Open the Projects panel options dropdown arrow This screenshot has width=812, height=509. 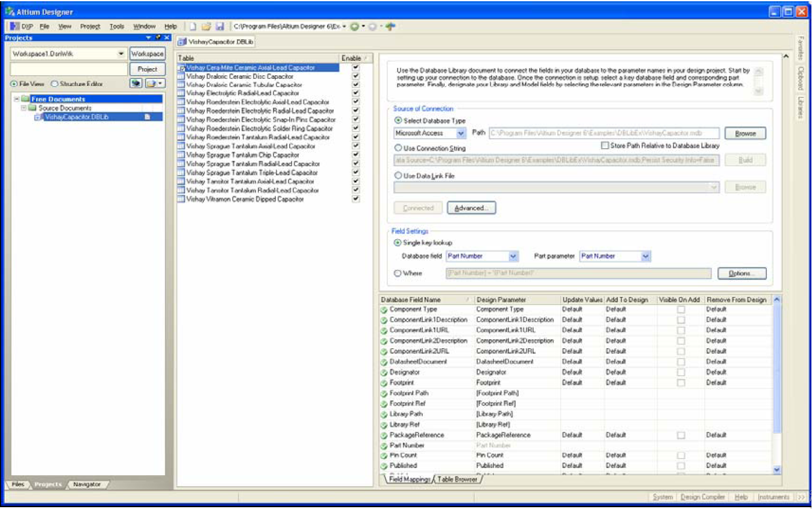149,37
